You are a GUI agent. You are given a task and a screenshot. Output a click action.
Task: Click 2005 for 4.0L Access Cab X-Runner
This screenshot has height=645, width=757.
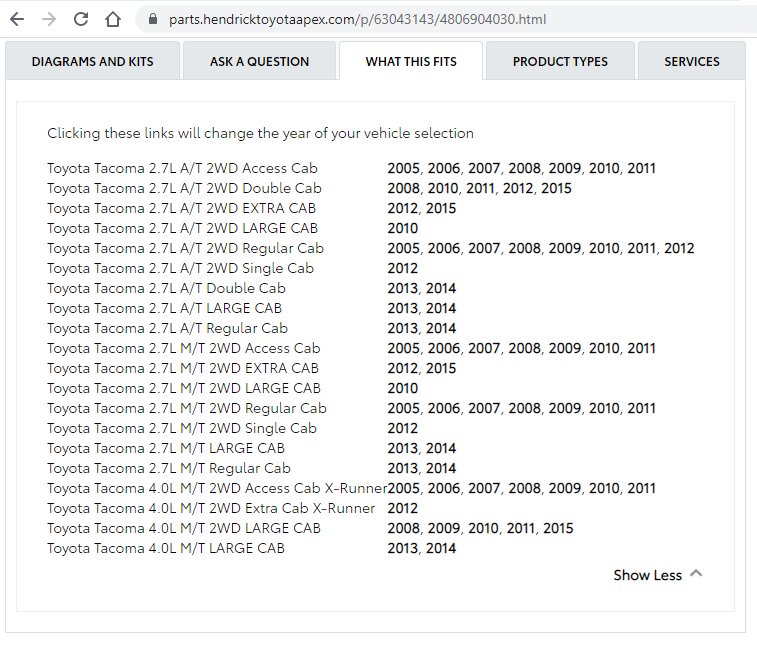404,489
